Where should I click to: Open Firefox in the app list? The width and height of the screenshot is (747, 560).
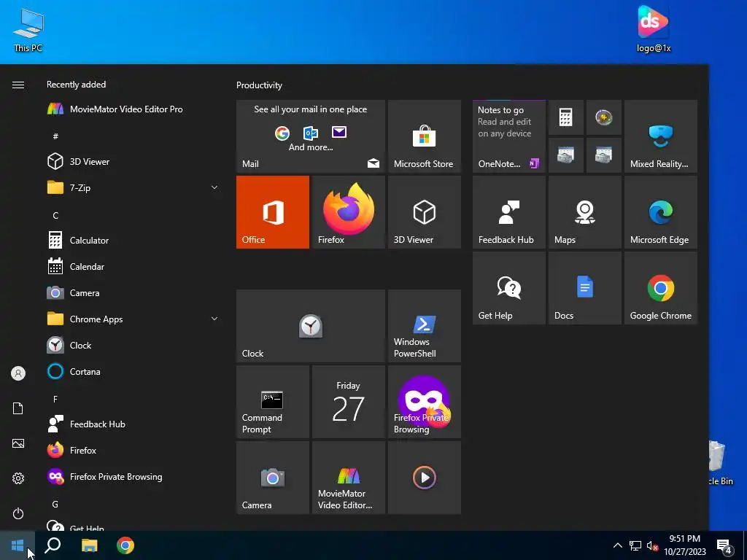[x=133, y=450]
